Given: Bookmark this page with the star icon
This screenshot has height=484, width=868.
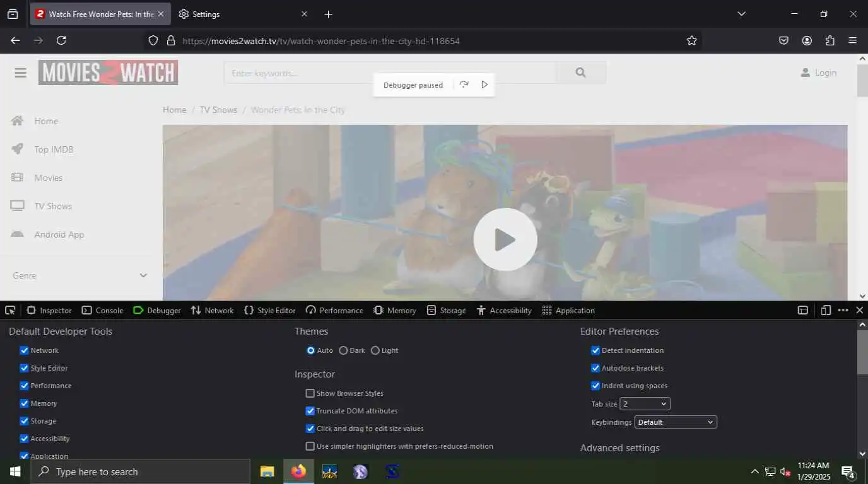Looking at the screenshot, I should 692,40.
